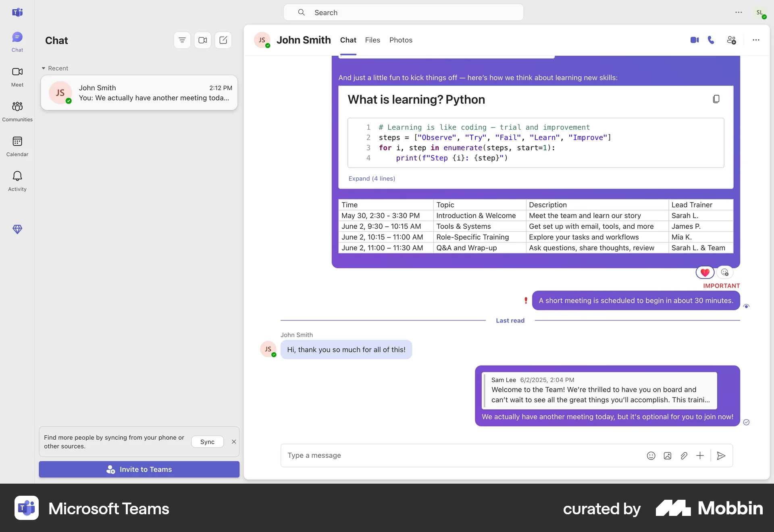Switch to the Files tab
The image size is (774, 532).
pyautogui.click(x=372, y=40)
